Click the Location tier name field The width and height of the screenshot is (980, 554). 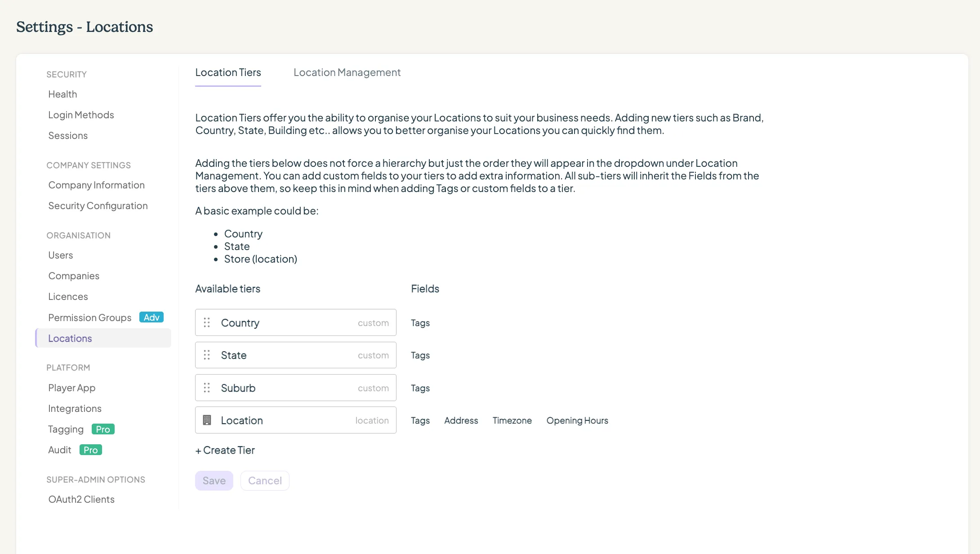pyautogui.click(x=296, y=420)
